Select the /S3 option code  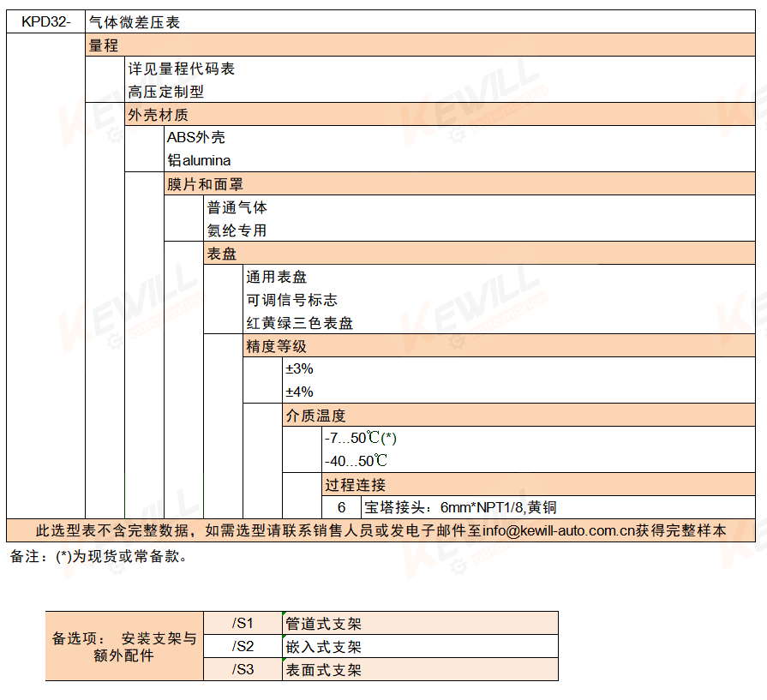pos(243,669)
